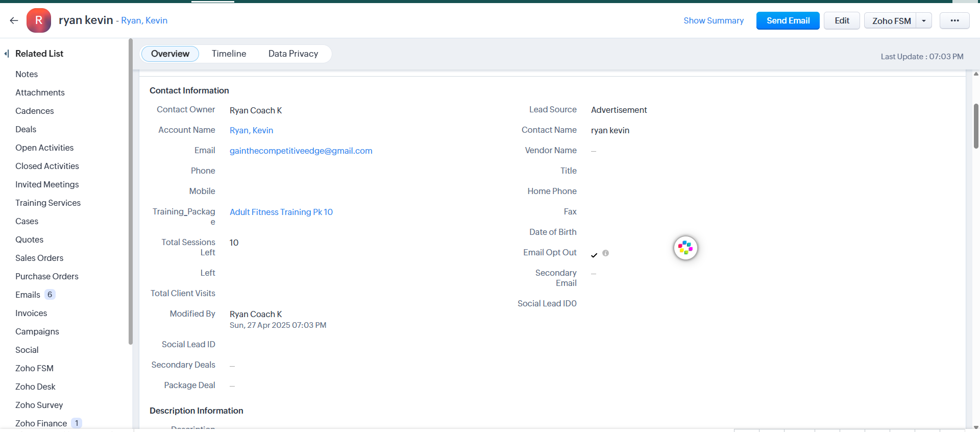Screen dimensions: 980x432
Task: Open Zoho Survey in the related list
Action: (39, 405)
